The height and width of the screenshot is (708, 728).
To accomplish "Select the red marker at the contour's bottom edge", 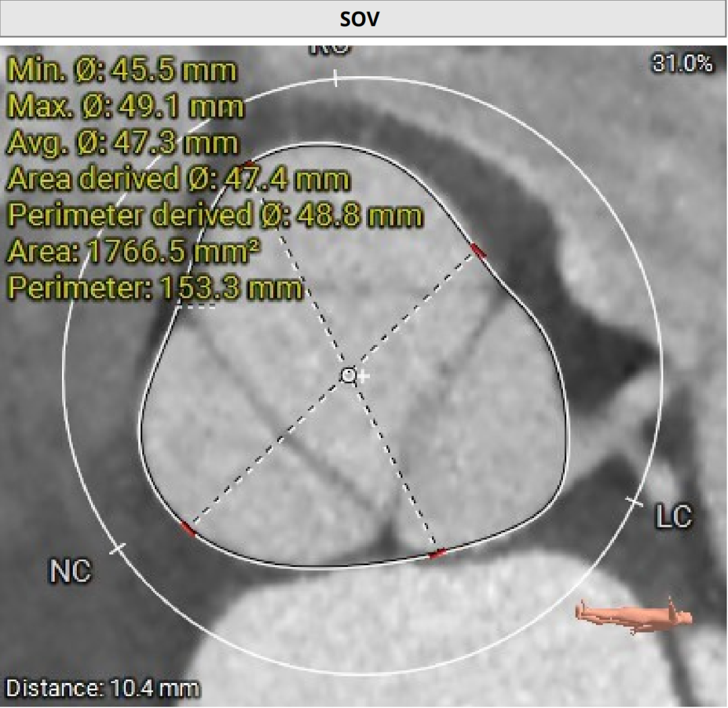I will (x=437, y=554).
